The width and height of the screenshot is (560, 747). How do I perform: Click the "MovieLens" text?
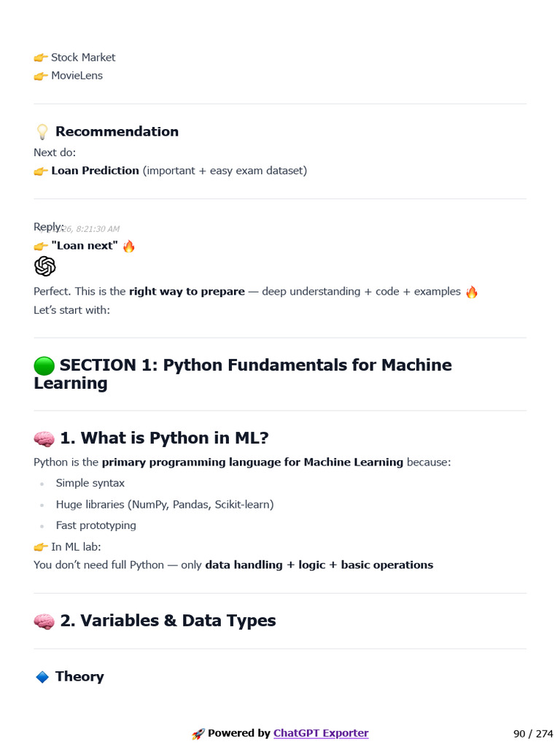(77, 75)
